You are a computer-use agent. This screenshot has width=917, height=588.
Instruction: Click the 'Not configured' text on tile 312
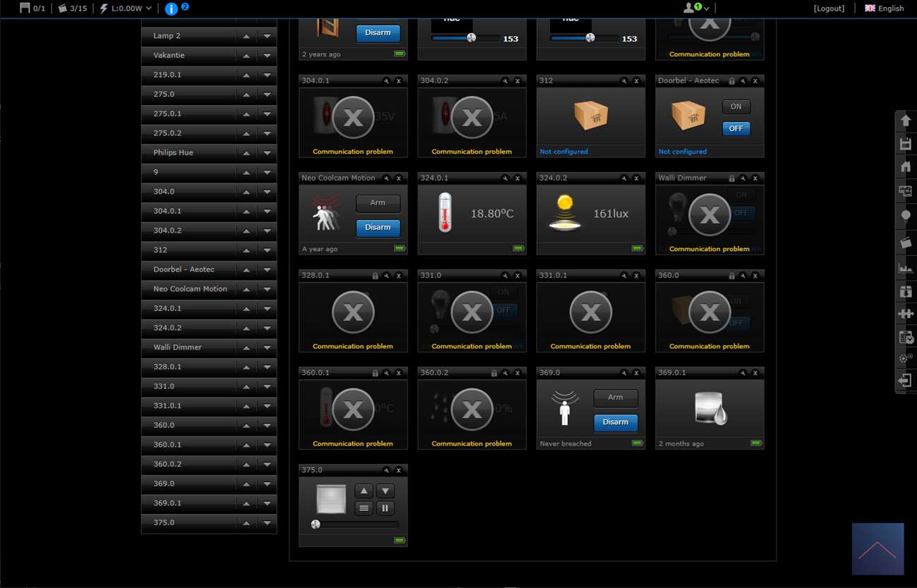[564, 152]
